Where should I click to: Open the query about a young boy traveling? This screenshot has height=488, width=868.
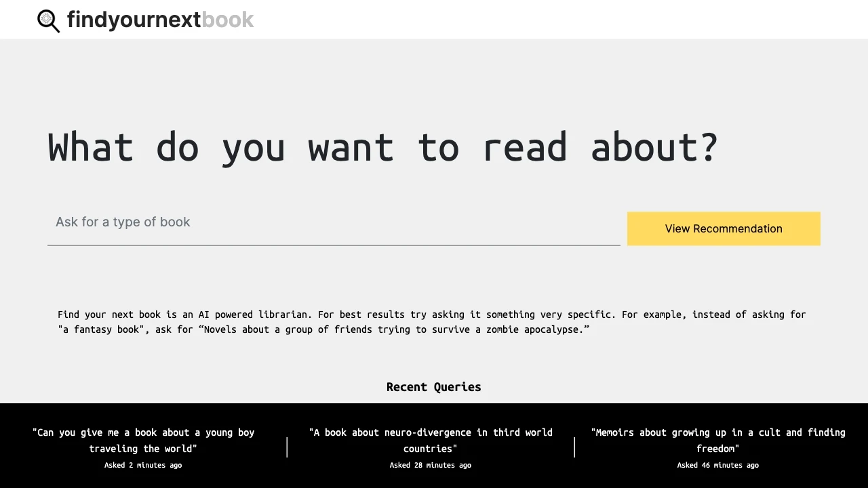point(143,440)
